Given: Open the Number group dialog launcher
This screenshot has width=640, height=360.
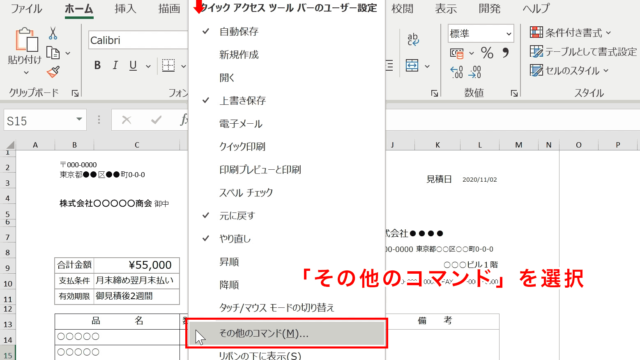Looking at the screenshot, I should click(x=514, y=93).
